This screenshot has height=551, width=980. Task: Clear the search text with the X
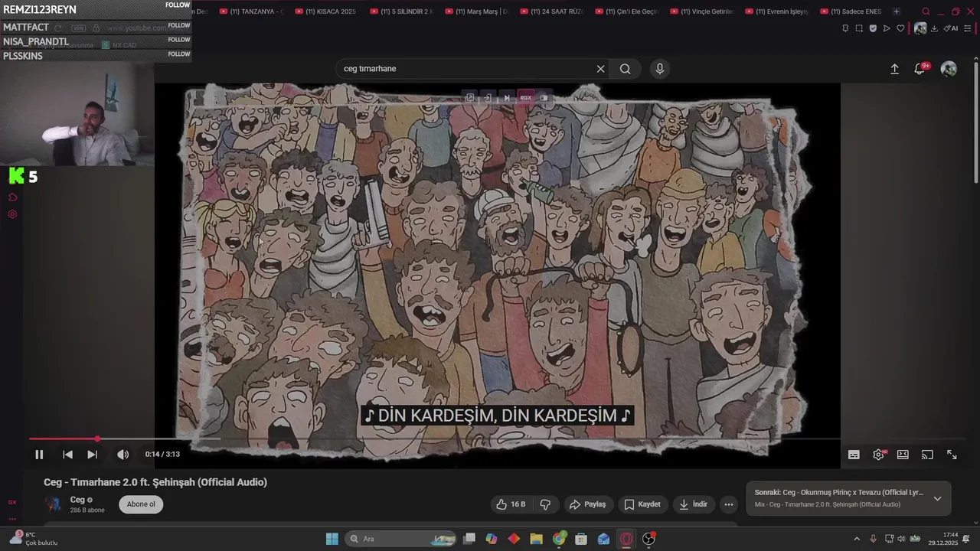tap(600, 69)
